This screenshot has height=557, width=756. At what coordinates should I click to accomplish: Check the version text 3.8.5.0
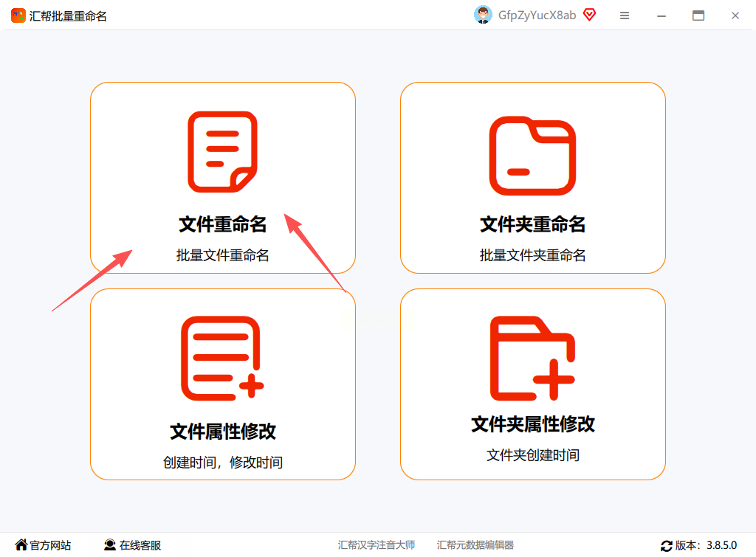coord(722,545)
